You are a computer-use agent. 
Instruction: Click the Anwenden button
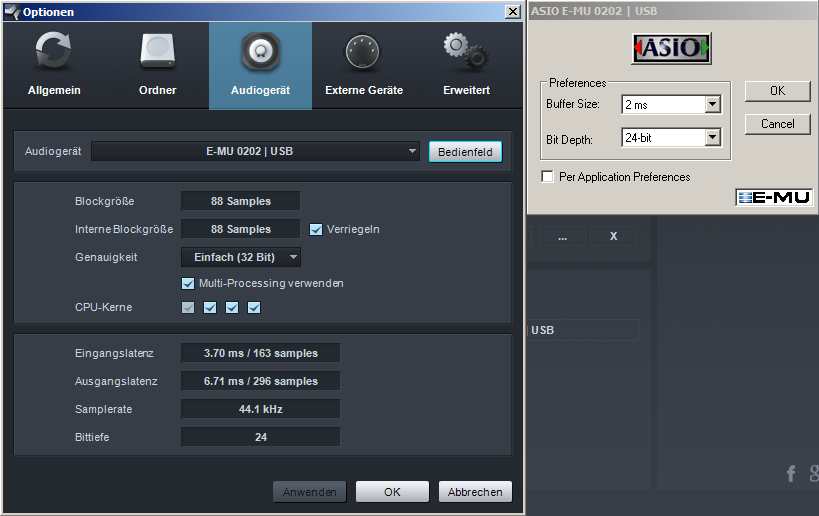point(310,492)
